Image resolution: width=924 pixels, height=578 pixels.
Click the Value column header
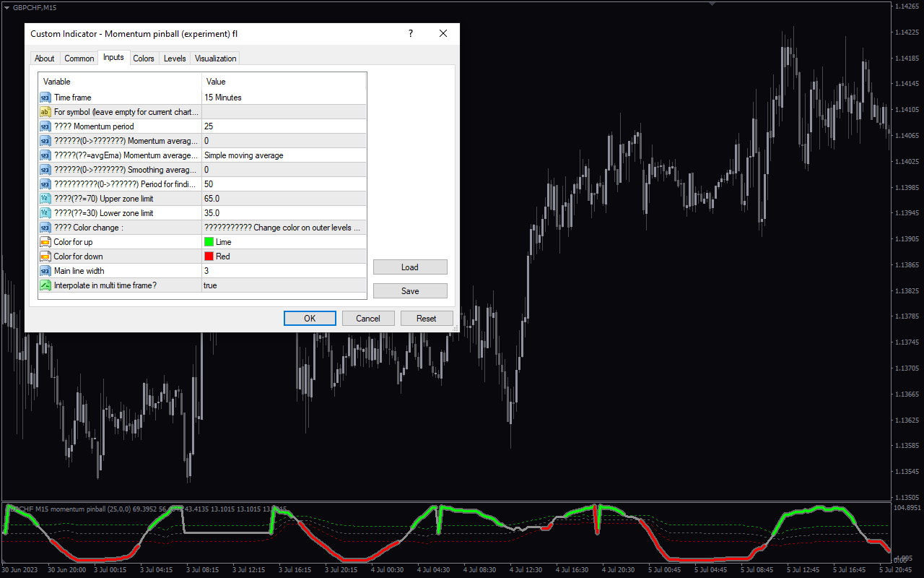click(x=284, y=82)
